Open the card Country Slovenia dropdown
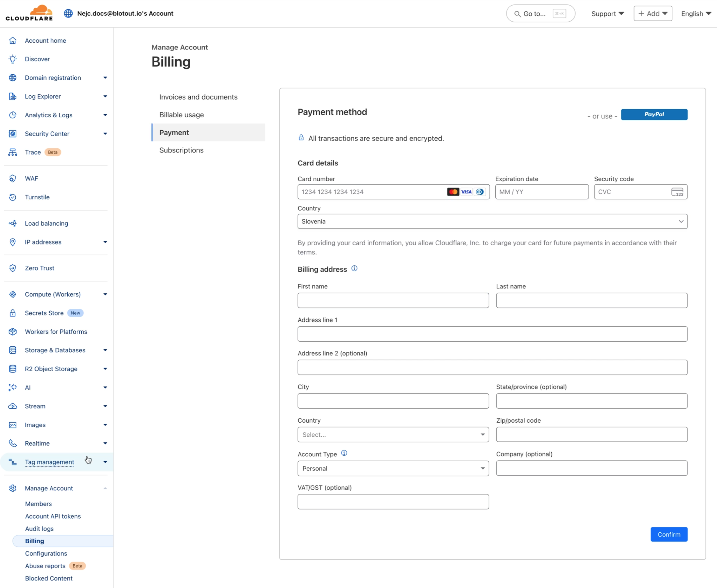This screenshot has width=717, height=588. pyautogui.click(x=492, y=221)
